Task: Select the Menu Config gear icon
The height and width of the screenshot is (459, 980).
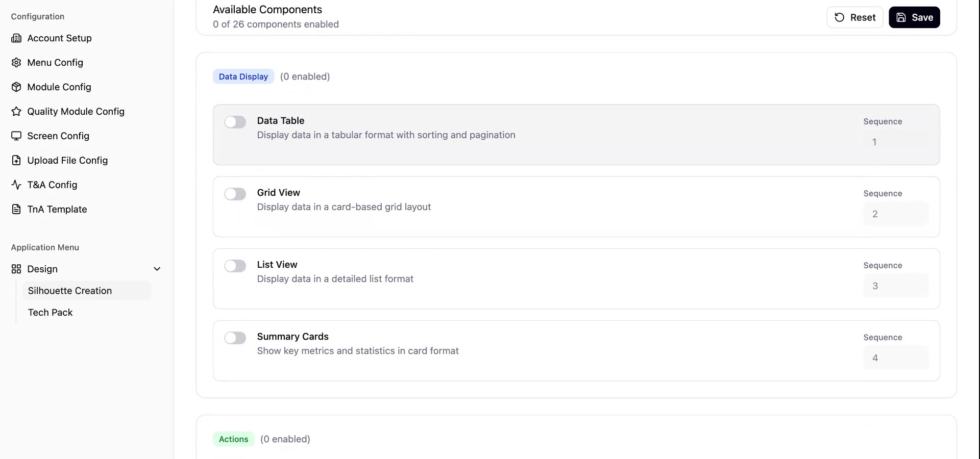Action: [x=17, y=62]
